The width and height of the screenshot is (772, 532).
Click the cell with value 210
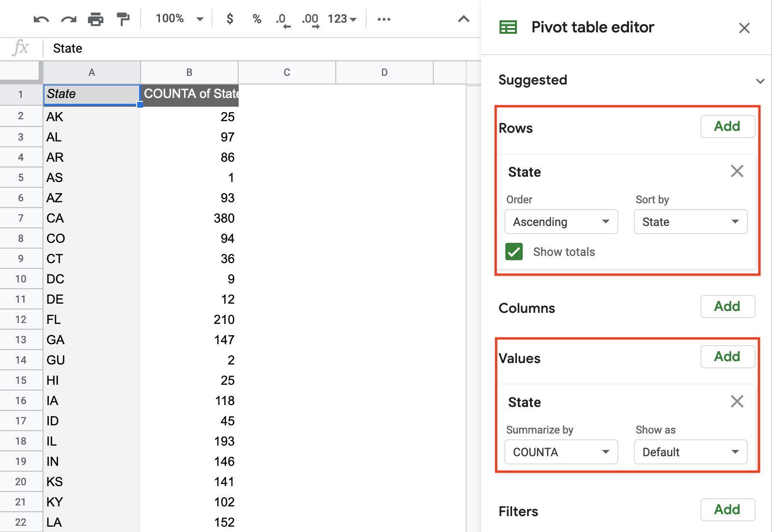189,320
